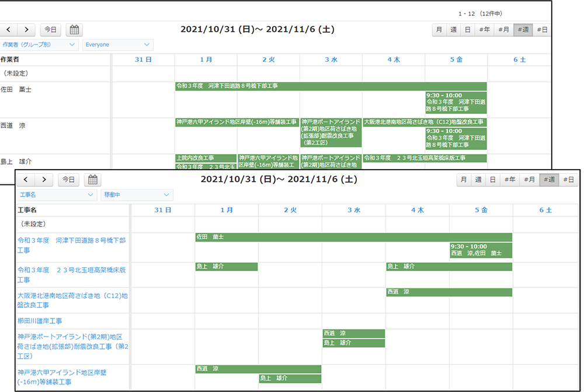584x392 pixels.
Task: Switch to 月 view in the front calendar
Action: [x=463, y=180]
